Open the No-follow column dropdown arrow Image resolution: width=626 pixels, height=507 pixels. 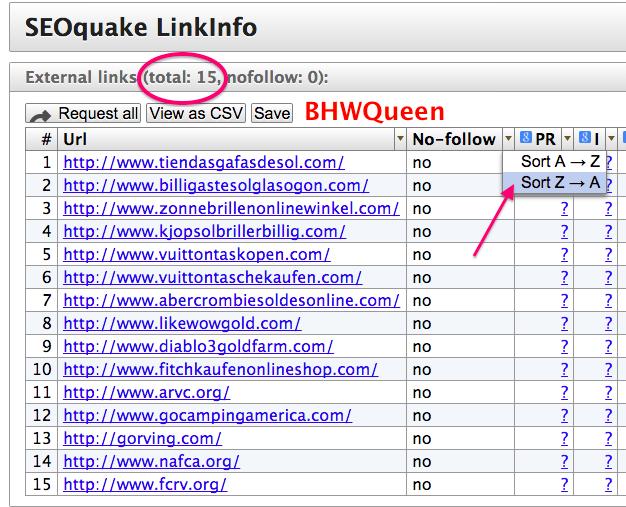[507, 140]
